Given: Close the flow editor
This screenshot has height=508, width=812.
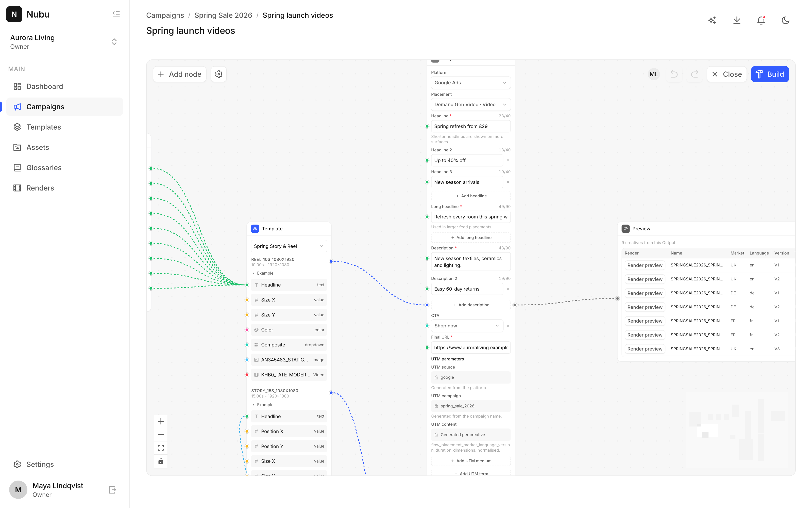Looking at the screenshot, I should [727, 74].
